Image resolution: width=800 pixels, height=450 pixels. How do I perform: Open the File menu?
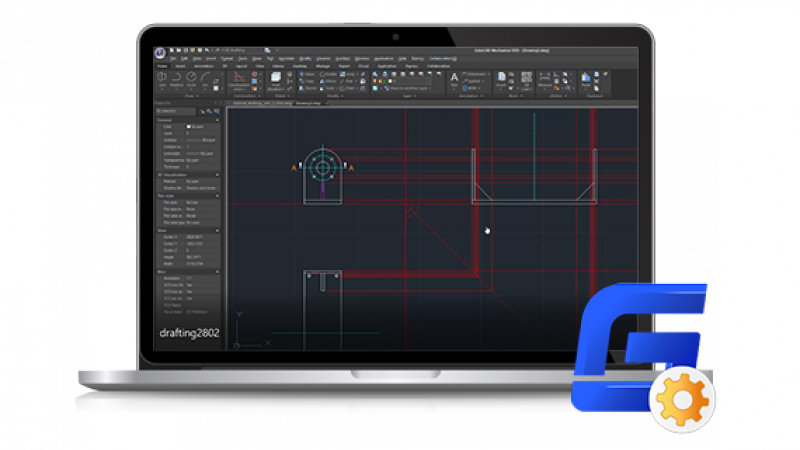click(x=172, y=58)
